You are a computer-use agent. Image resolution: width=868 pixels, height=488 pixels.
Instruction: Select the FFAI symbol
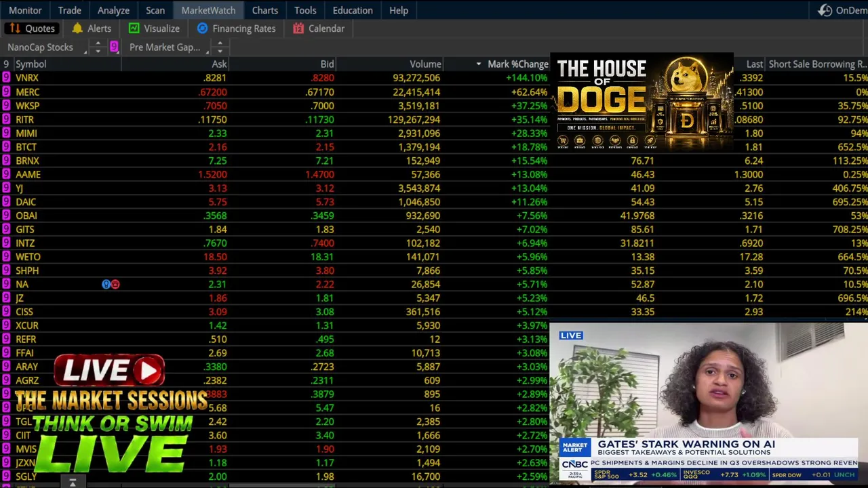(24, 353)
